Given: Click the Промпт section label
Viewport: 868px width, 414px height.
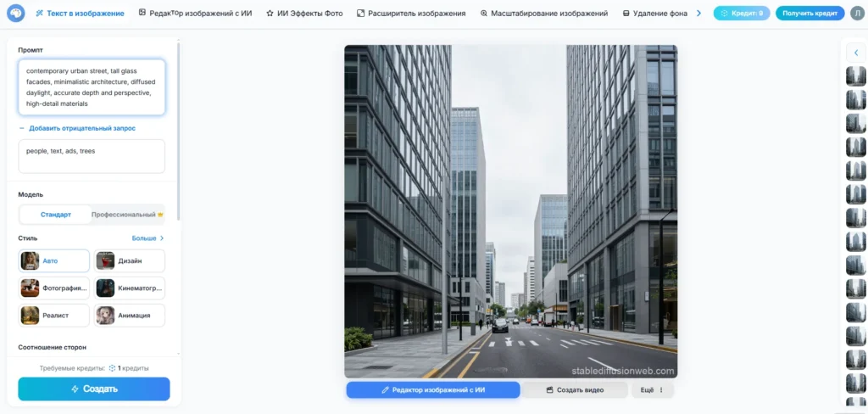Looking at the screenshot, I should [31, 50].
